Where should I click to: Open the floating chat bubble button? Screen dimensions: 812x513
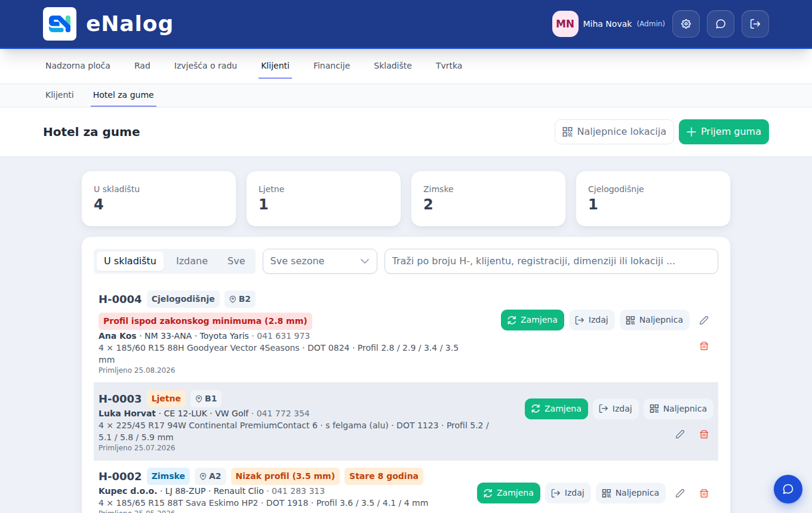[788, 489]
